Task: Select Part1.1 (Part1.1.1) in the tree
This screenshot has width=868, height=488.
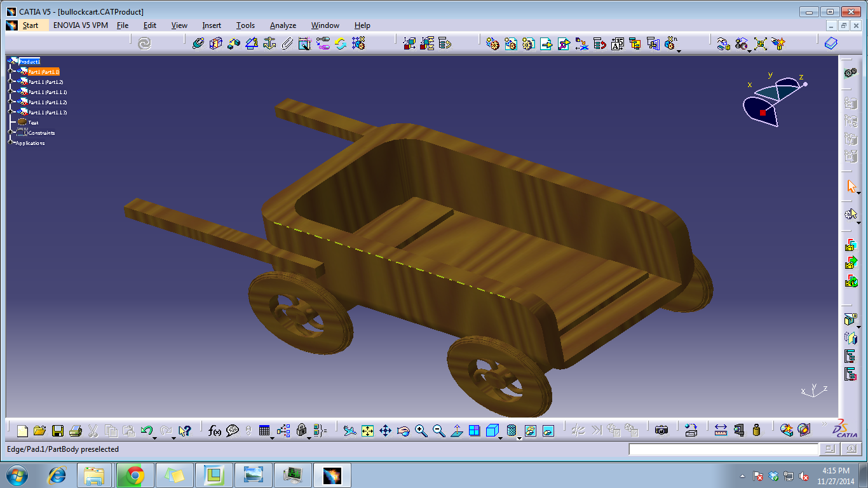Action: pos(48,92)
